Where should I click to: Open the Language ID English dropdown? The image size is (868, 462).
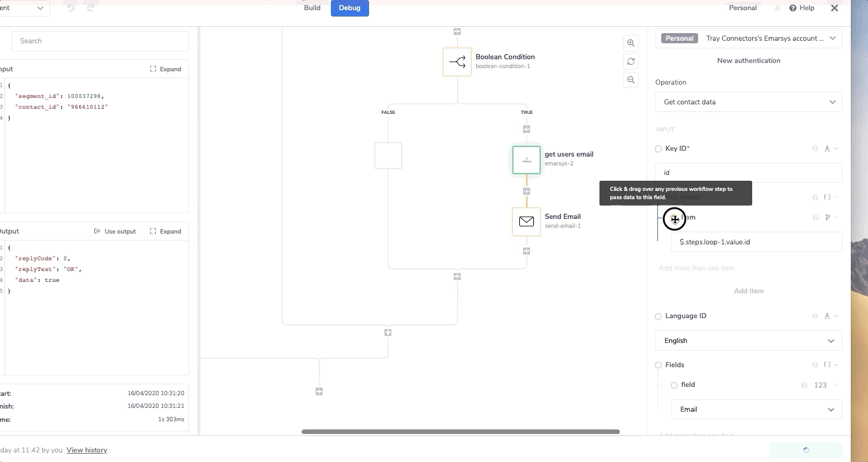748,340
